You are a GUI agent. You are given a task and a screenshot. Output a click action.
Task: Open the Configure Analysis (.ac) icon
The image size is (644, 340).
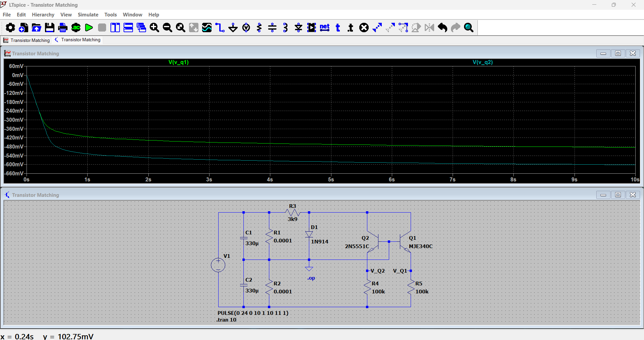pyautogui.click(x=76, y=27)
